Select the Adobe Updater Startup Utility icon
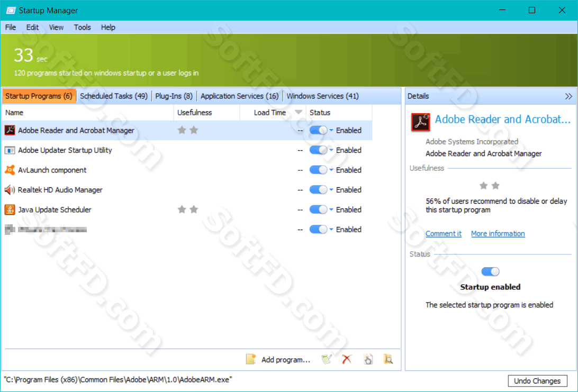The width and height of the screenshot is (578, 392). click(10, 150)
